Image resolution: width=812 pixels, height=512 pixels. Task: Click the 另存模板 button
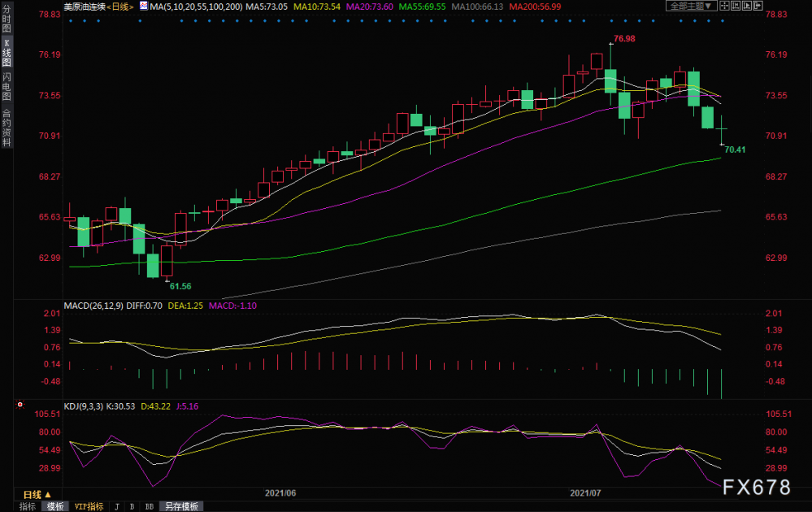pos(182,506)
